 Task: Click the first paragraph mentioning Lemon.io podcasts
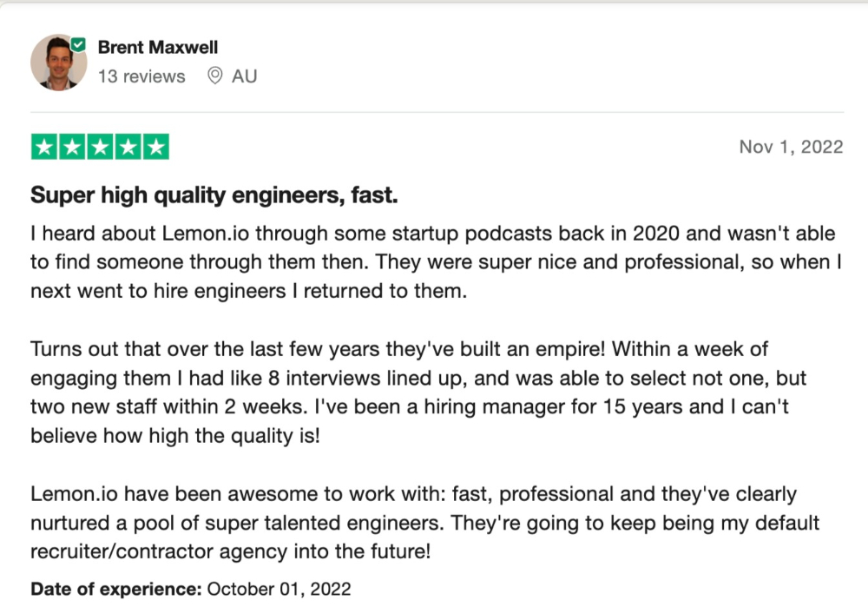coord(437,262)
